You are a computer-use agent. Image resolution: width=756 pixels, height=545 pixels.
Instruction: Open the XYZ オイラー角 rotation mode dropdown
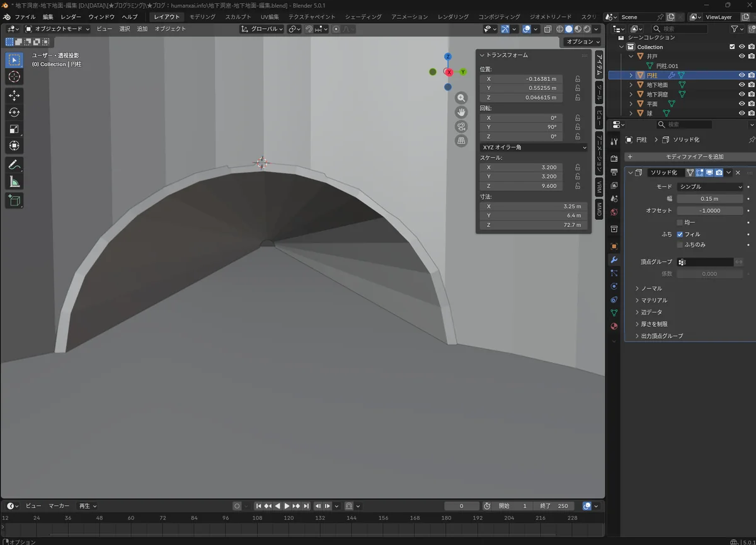coord(534,147)
